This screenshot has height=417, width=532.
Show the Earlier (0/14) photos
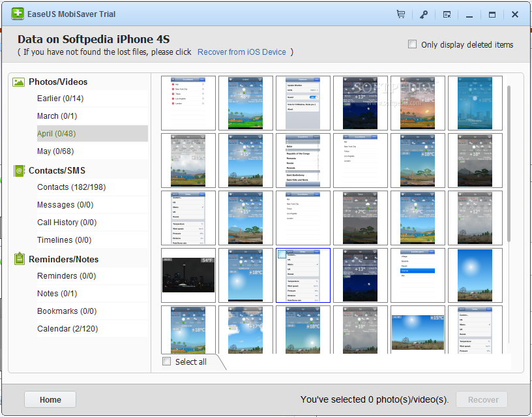[x=60, y=99]
